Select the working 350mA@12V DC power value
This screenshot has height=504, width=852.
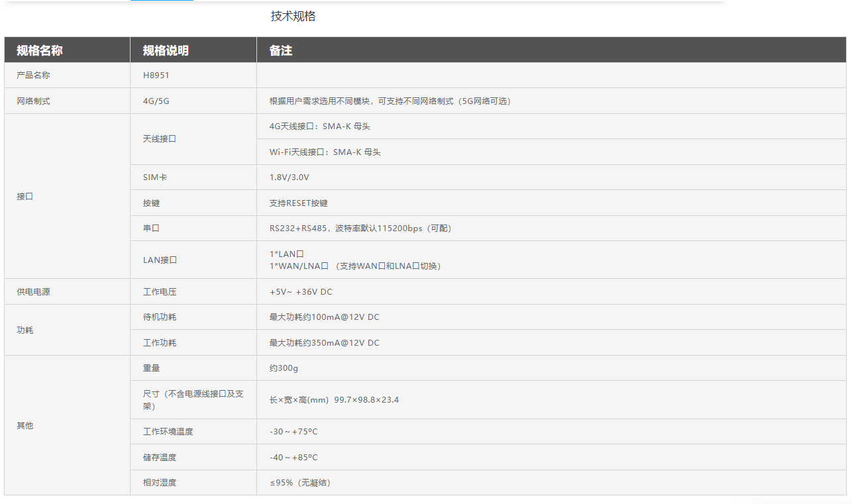[x=324, y=343]
